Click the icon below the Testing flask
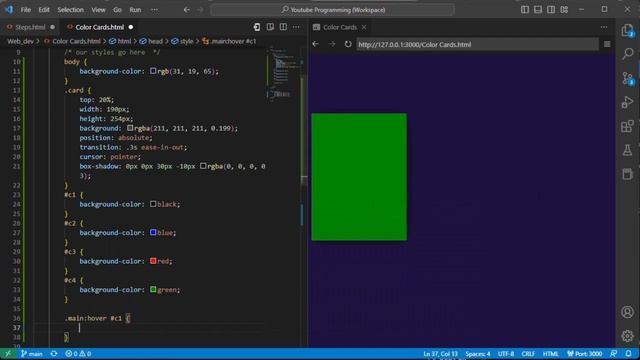The width and height of the screenshot is (640, 360). (627, 174)
